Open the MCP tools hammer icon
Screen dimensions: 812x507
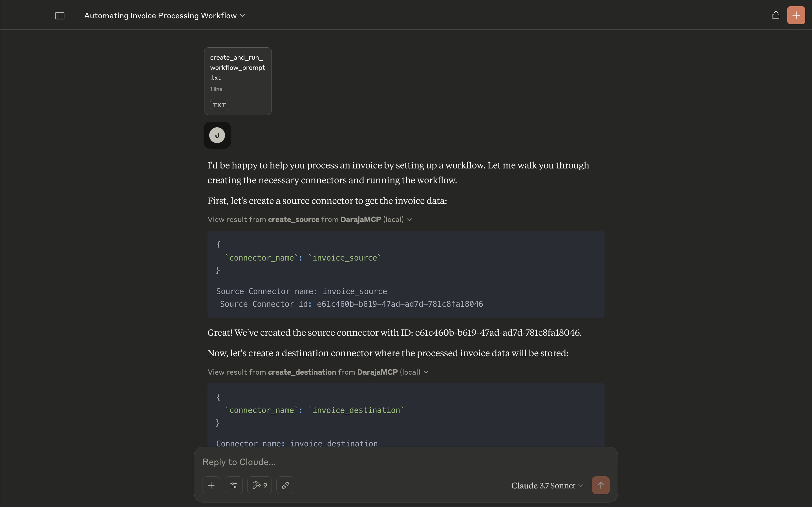pyautogui.click(x=259, y=485)
